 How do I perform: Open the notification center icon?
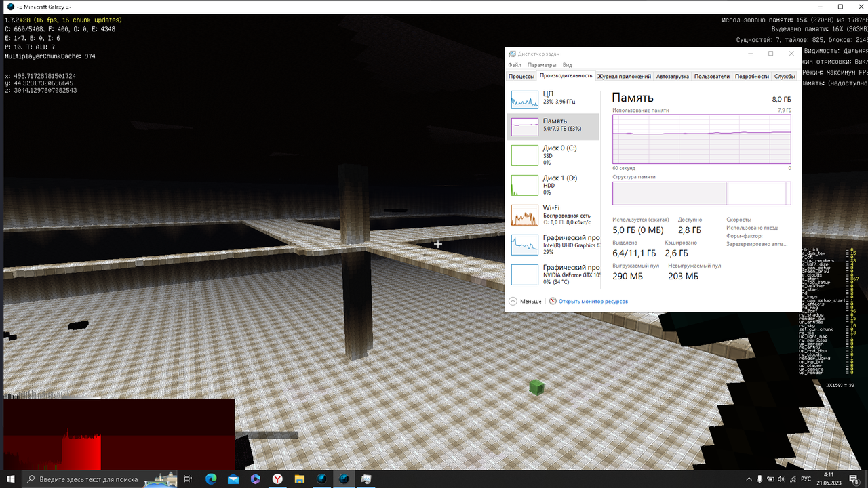tap(854, 479)
